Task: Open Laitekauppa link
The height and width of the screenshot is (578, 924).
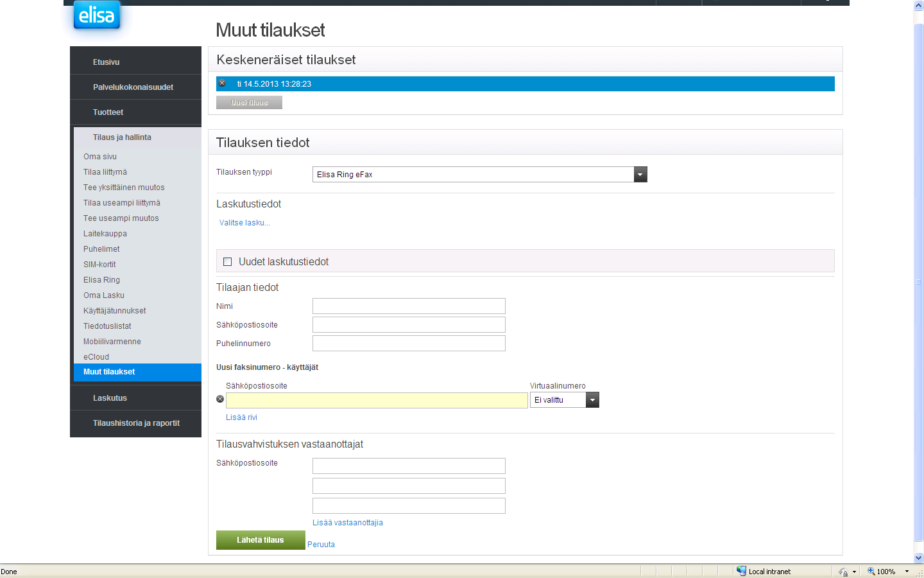Action: coord(105,234)
